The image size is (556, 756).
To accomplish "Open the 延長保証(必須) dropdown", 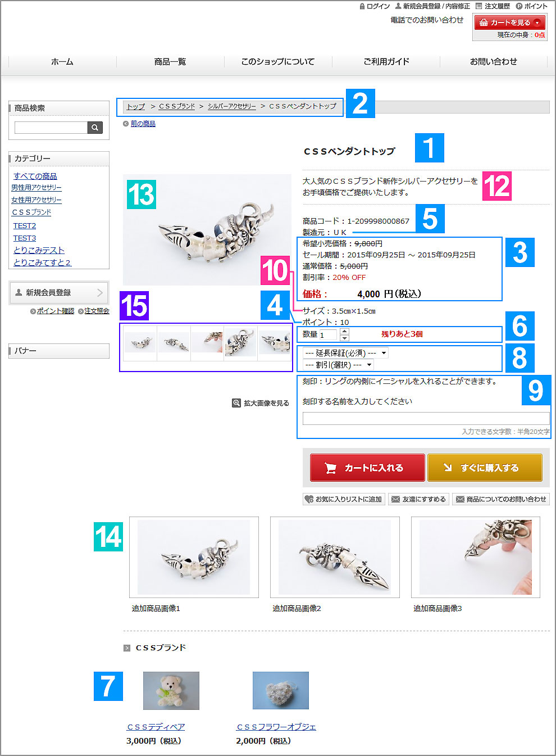I will pos(345,353).
